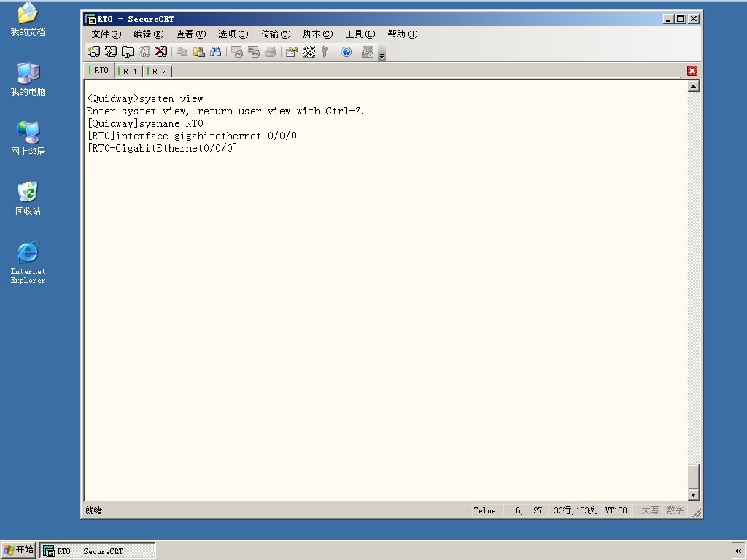Click the grayed Reconnect icon

144,52
